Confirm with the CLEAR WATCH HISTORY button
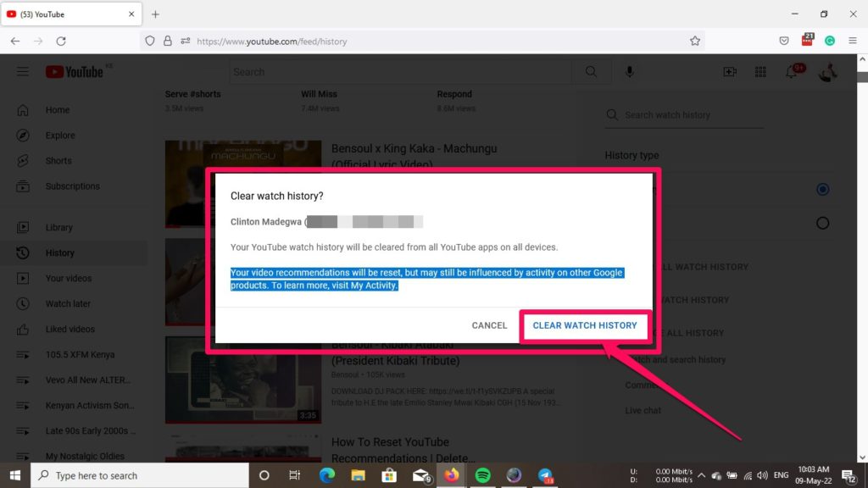This screenshot has width=868, height=488. coord(585,325)
